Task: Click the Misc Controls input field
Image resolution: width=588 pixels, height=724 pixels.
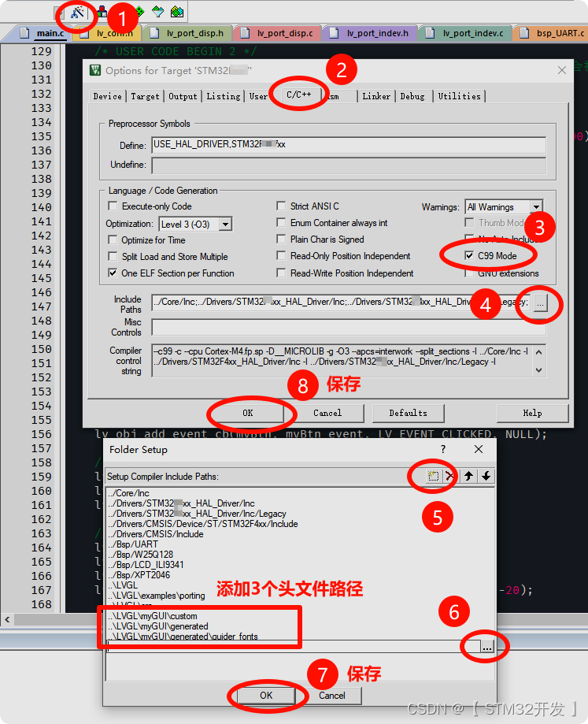Action: pos(349,327)
